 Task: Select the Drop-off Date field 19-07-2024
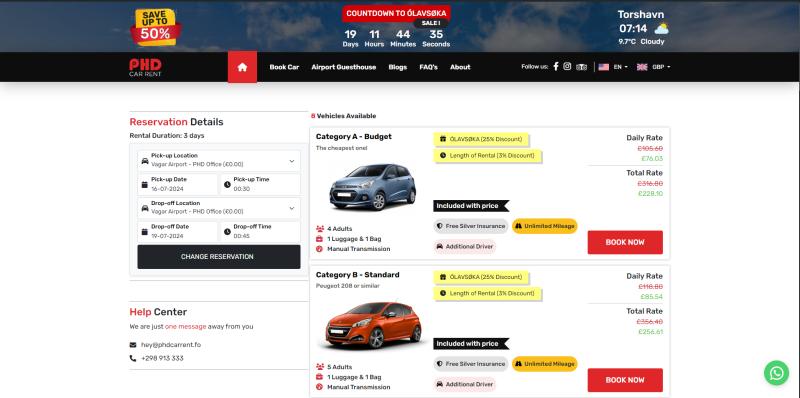pyautogui.click(x=177, y=232)
